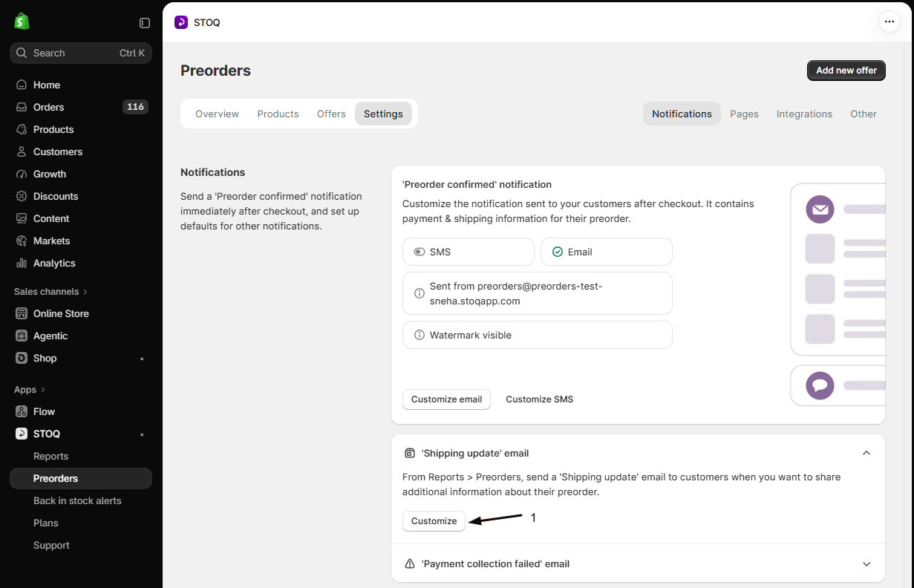Click the Customize SMS button
This screenshot has width=914, height=588.
point(540,399)
